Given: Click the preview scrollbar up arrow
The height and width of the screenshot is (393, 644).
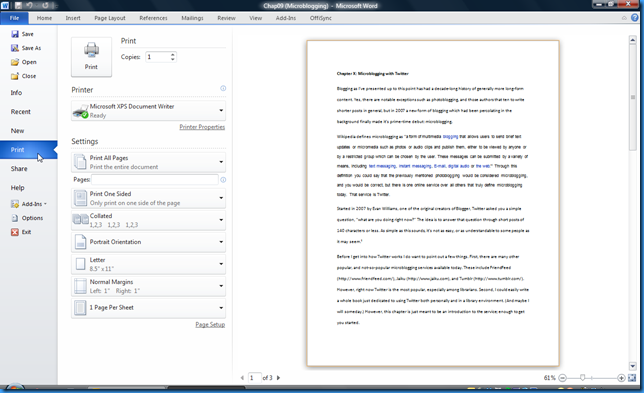Looking at the screenshot, I should pyautogui.click(x=632, y=40).
